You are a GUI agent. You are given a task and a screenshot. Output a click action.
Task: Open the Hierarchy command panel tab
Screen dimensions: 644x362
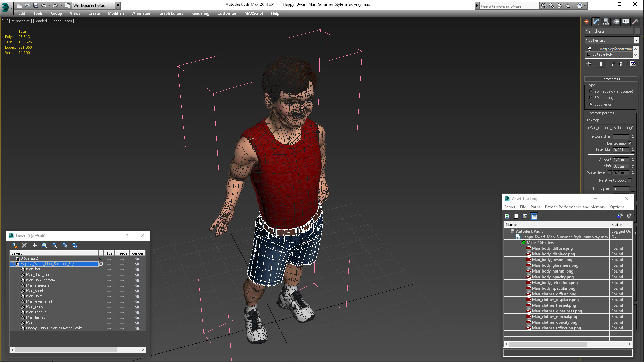point(606,22)
